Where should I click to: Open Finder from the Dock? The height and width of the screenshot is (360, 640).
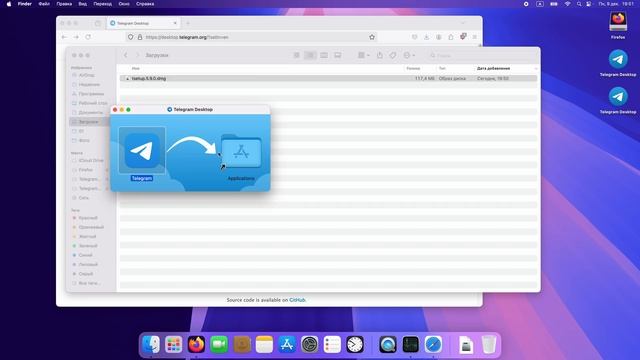point(151,345)
